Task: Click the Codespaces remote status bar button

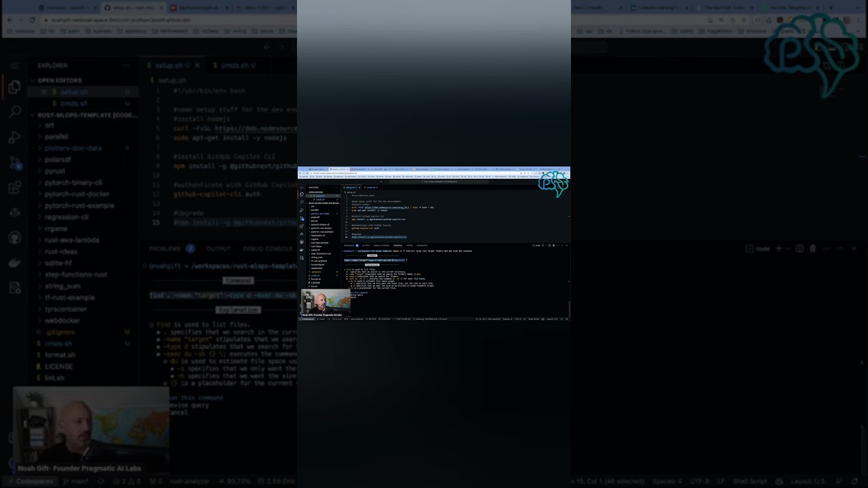Action: click(307, 319)
